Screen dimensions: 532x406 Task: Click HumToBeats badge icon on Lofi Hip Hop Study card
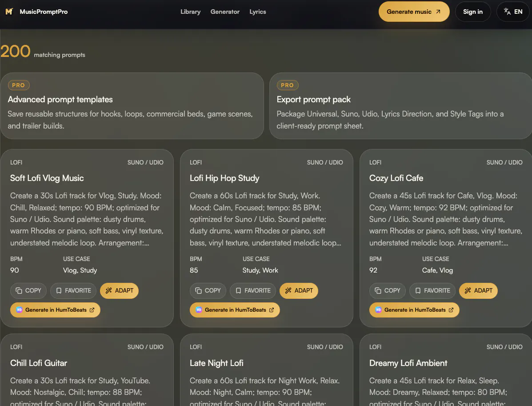199,310
